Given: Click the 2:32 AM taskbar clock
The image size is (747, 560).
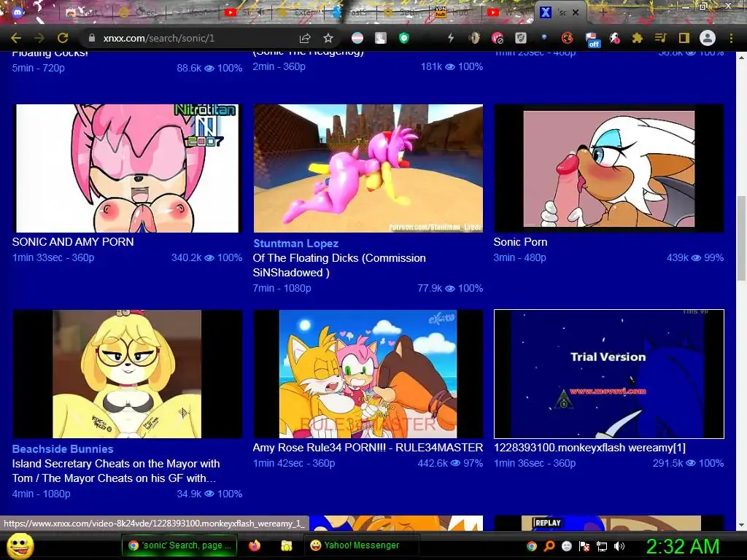Looking at the screenshot, I should pos(683,546).
